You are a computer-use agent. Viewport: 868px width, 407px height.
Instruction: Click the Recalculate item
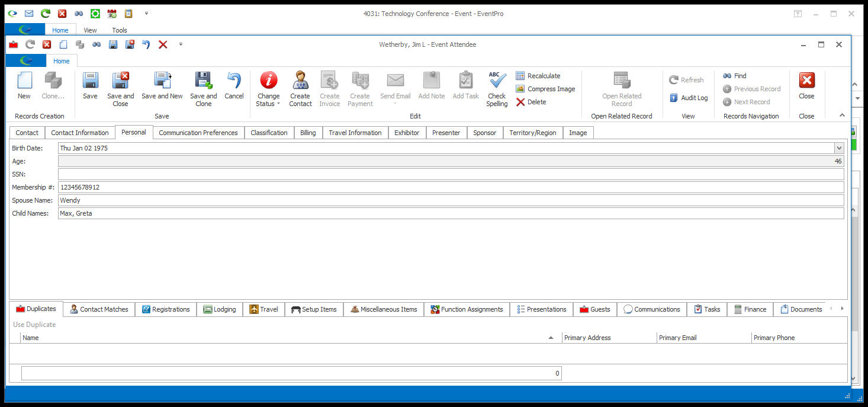click(538, 76)
